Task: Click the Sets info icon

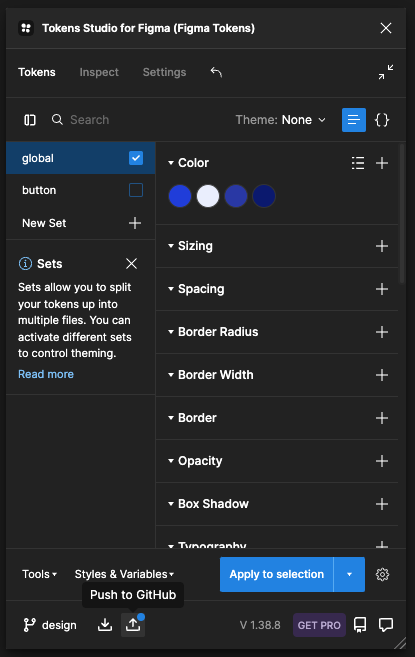Action: (x=26, y=264)
